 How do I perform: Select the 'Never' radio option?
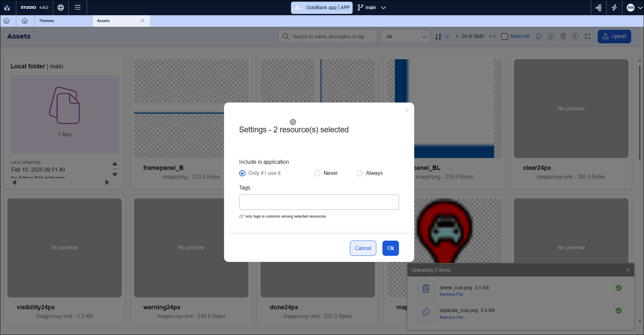click(x=317, y=173)
